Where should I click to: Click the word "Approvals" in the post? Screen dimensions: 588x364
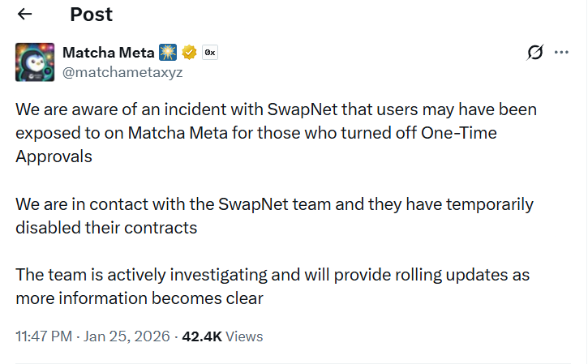click(54, 156)
